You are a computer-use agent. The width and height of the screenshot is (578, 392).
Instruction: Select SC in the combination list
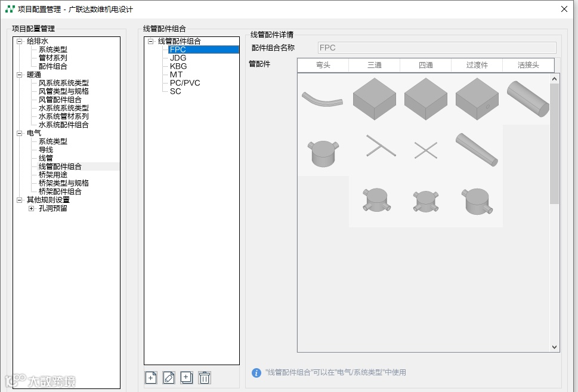175,91
